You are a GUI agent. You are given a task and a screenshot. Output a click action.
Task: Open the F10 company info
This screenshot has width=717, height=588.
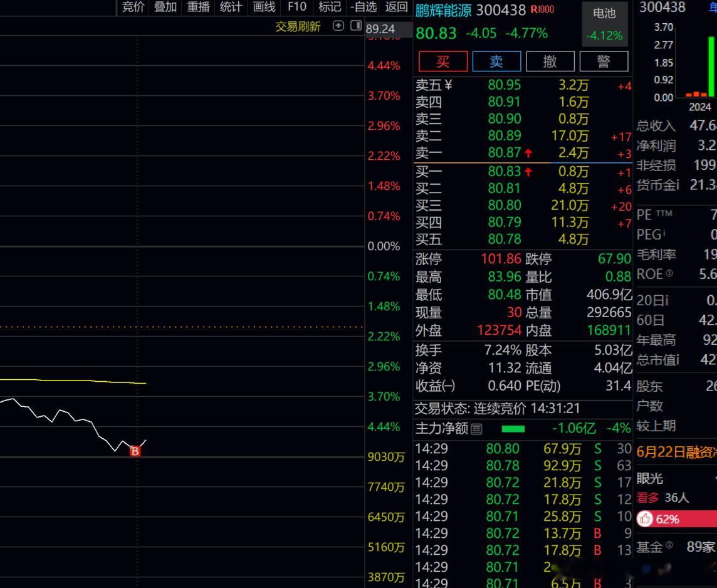297,7
